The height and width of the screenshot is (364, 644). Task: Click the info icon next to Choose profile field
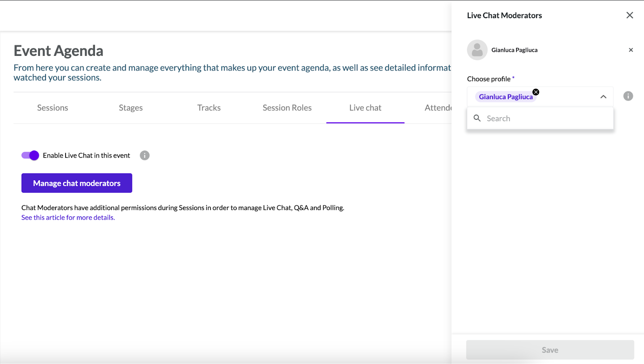[628, 96]
